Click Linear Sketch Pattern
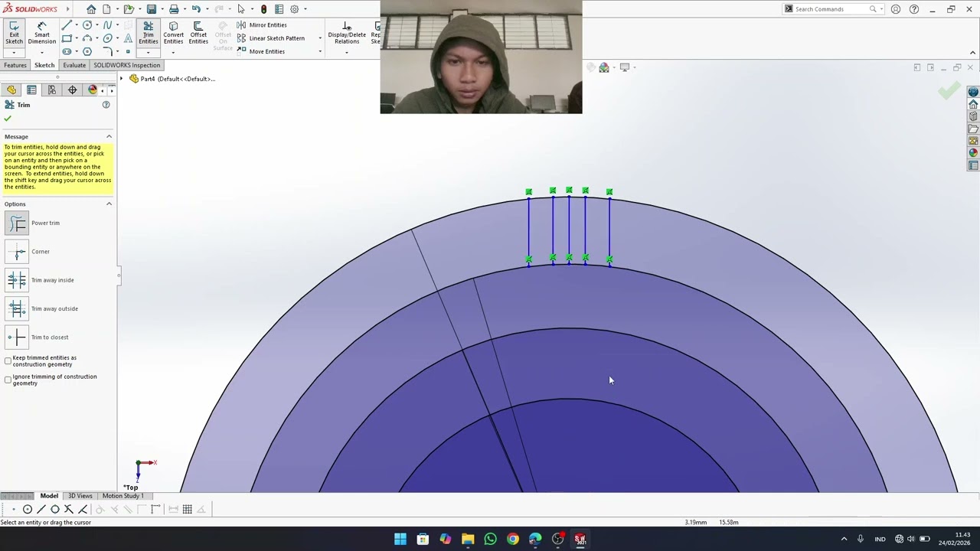The image size is (980, 551). (x=271, y=38)
